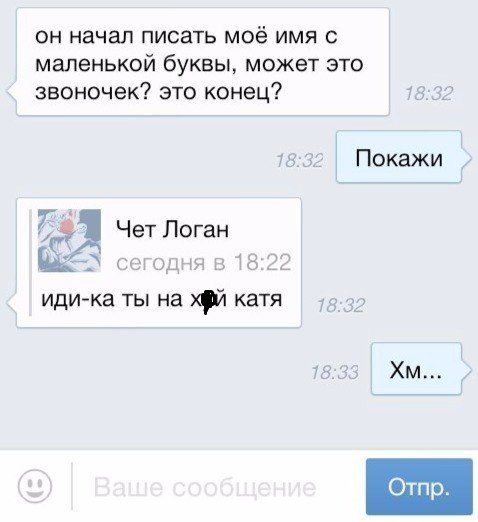Open the smiley emoji picker
Screen dimensions: 478x522
35,486
